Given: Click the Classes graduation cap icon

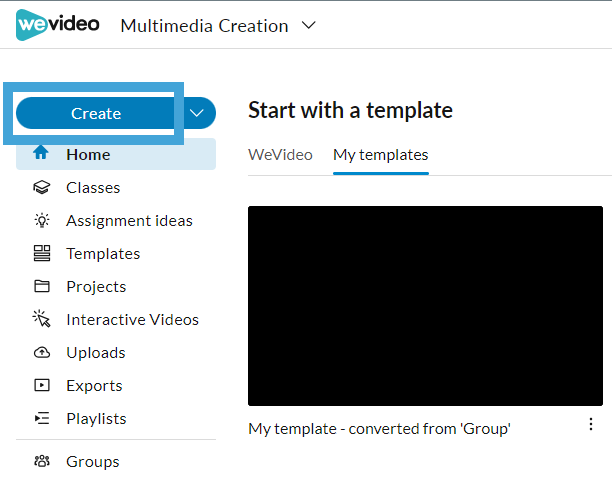Looking at the screenshot, I should click(x=41, y=187).
